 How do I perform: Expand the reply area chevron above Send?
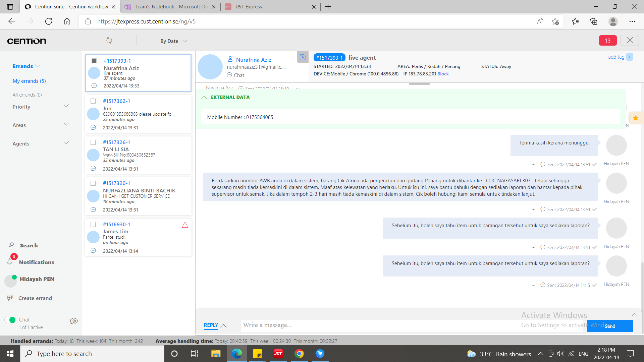(635, 314)
